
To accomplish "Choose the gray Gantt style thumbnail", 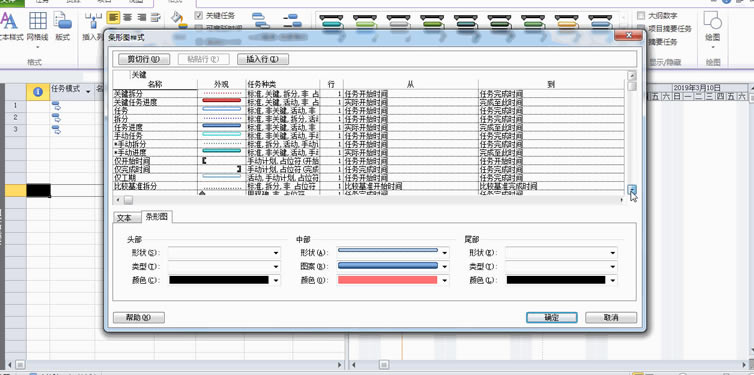I will [399, 22].
